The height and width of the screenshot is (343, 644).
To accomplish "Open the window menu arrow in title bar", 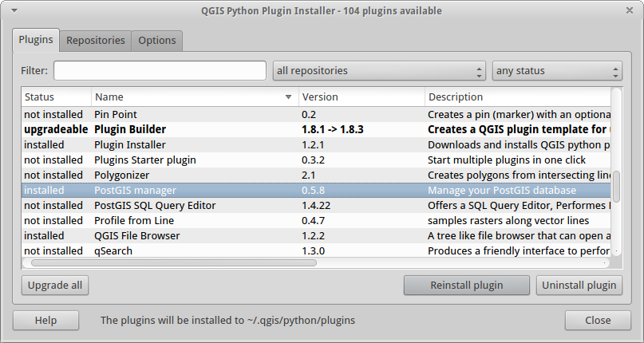I will 14,10.
